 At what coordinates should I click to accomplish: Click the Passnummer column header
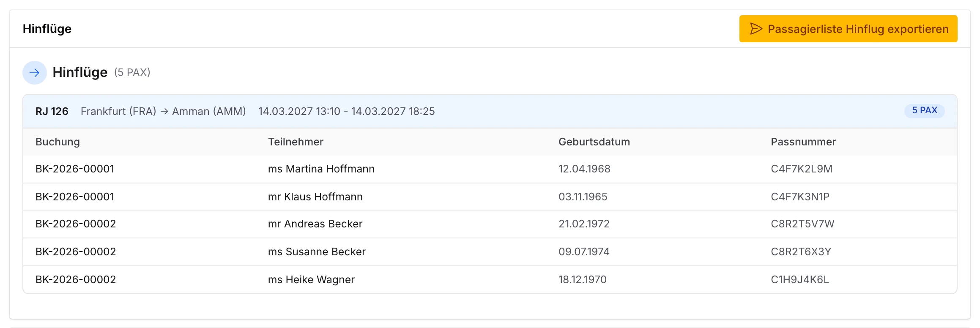[803, 142]
